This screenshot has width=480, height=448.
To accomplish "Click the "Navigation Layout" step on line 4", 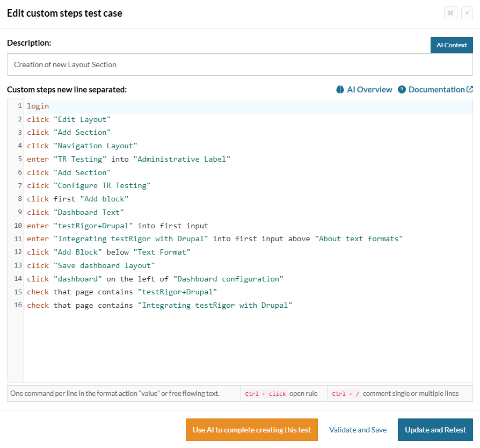I will point(95,146).
